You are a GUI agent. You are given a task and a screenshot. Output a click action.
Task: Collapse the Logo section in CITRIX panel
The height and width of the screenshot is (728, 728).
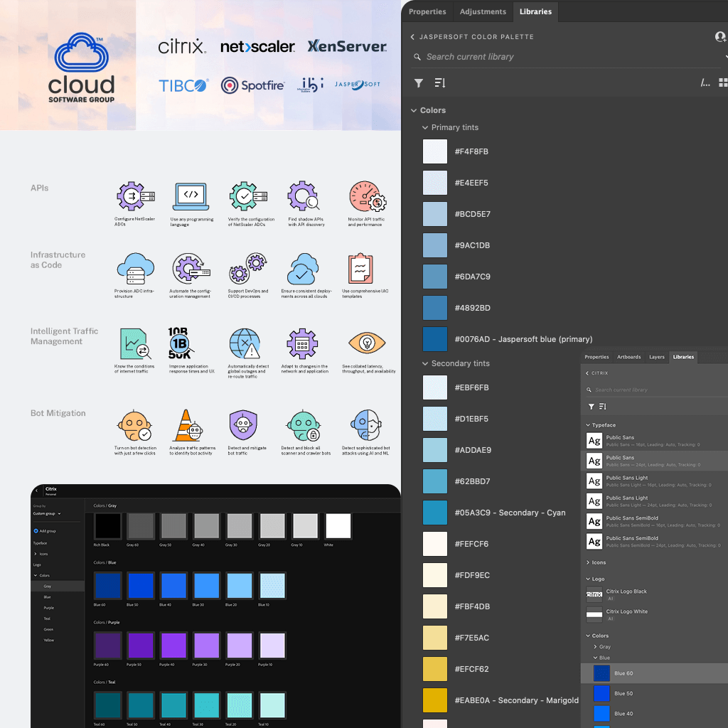tap(588, 579)
